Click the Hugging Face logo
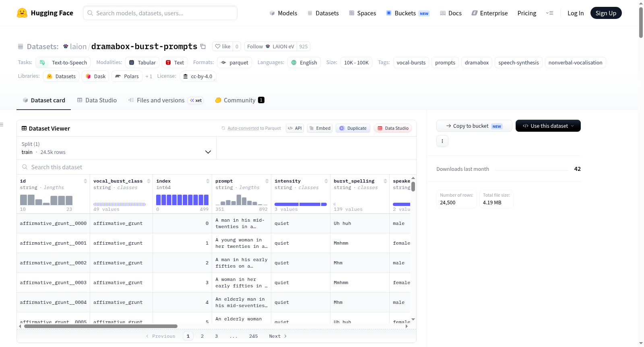This screenshot has height=347, width=644. pos(45,13)
